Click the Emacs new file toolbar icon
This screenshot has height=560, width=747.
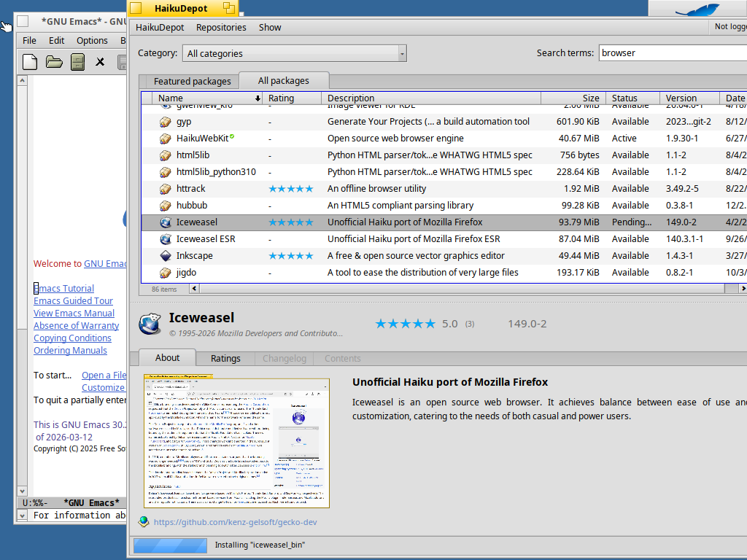click(29, 62)
